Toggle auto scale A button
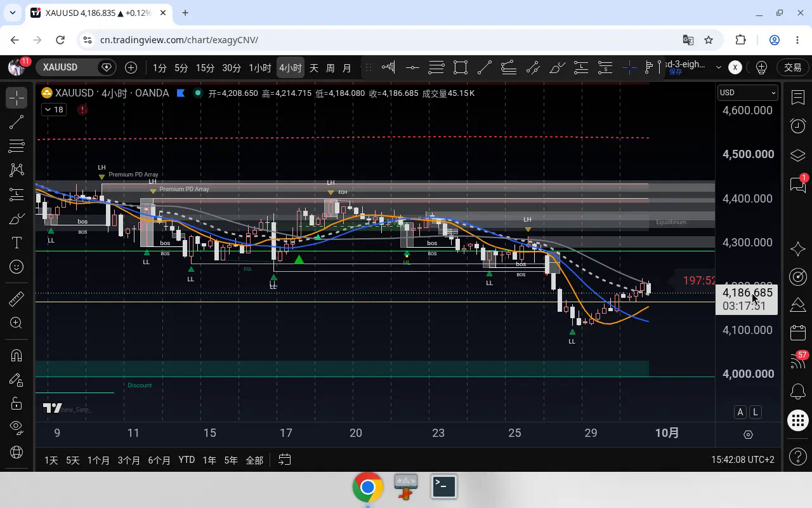 [x=740, y=412]
